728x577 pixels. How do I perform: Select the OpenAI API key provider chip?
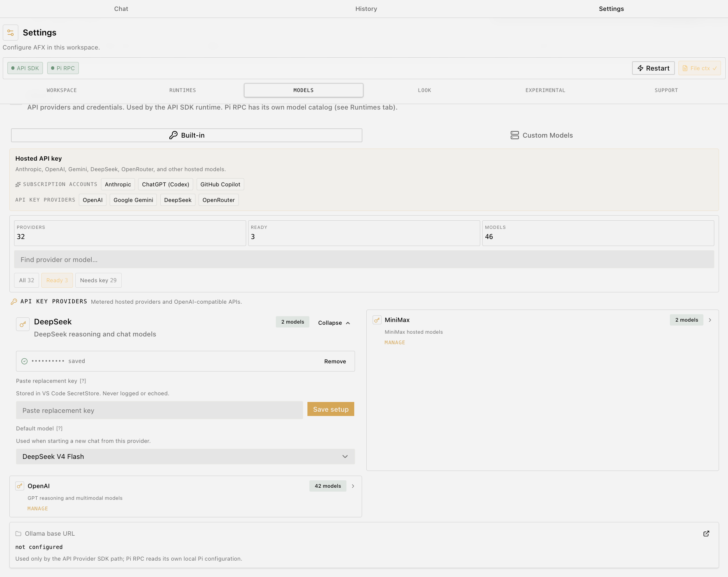[92, 200]
